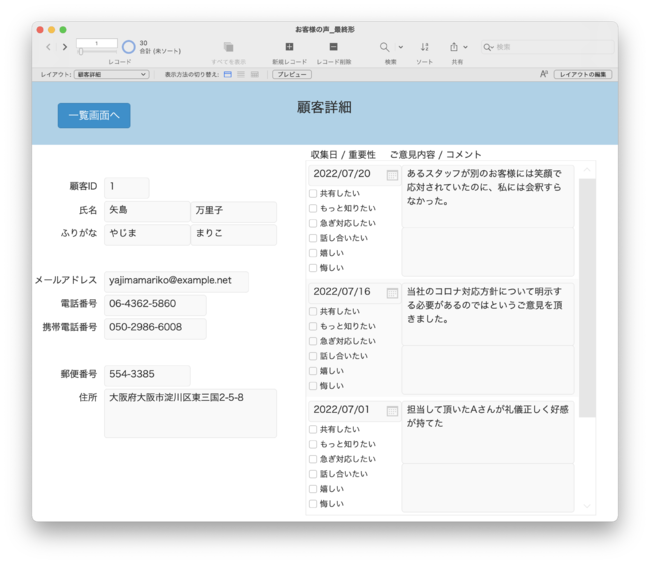650x564 pixels.
Task: Click portal scroll down arrow
Action: click(587, 506)
